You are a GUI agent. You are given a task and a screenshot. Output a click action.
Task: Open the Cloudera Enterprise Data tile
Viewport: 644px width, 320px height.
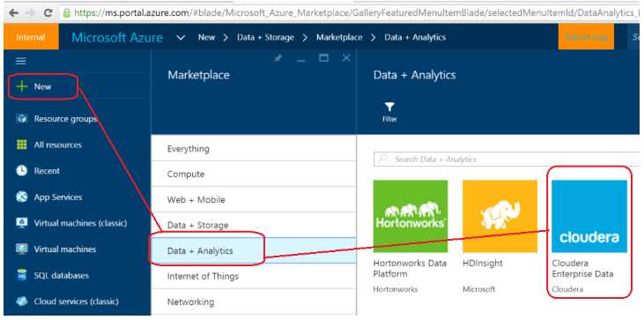point(589,236)
